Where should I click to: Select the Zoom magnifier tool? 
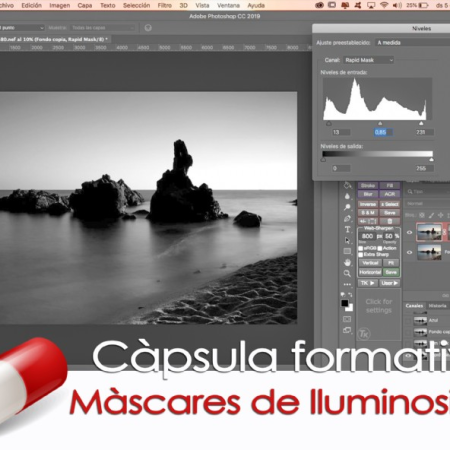[x=347, y=273]
